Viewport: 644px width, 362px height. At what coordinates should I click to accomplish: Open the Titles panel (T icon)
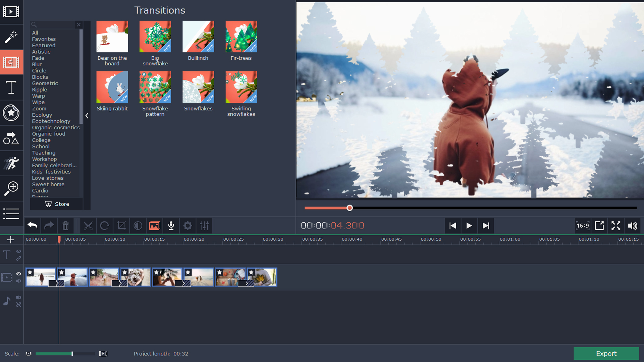pos(11,87)
